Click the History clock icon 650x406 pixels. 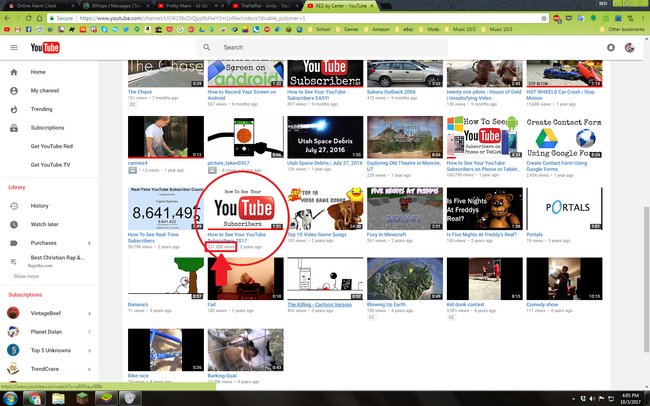[14, 206]
